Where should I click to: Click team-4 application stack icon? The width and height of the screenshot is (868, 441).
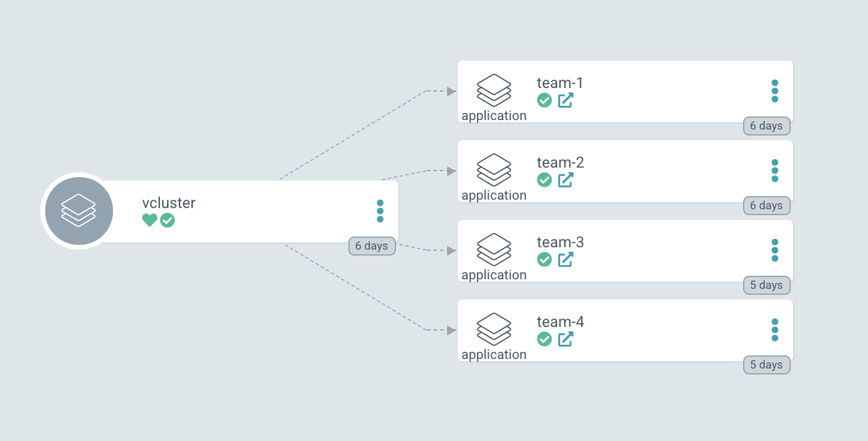pyautogui.click(x=494, y=330)
